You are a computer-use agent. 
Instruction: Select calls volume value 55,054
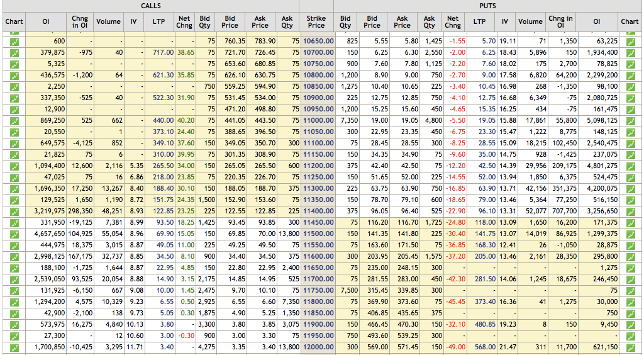coord(113,234)
